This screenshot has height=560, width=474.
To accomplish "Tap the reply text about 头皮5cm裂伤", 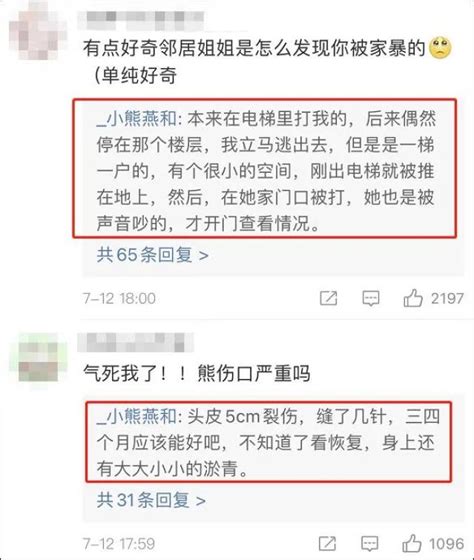I will [x=268, y=442].
